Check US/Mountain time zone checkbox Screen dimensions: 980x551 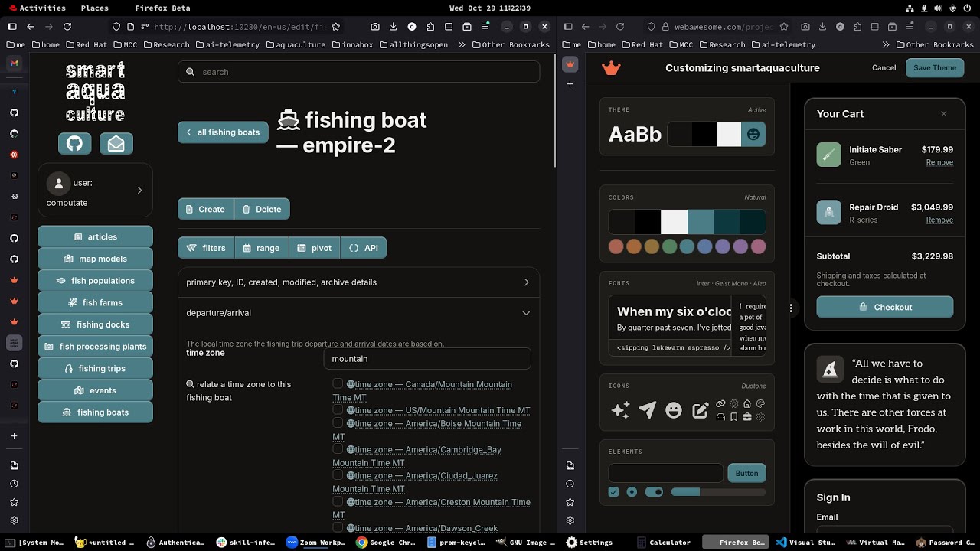pyautogui.click(x=338, y=409)
